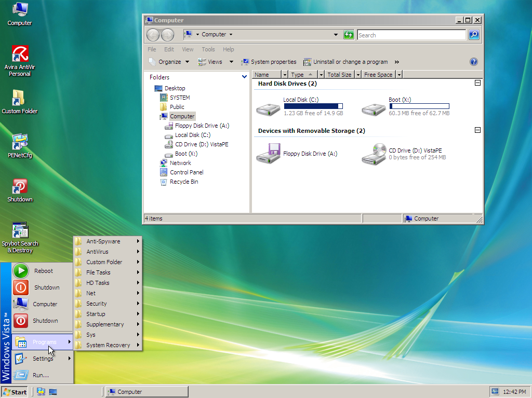Click the Computer taskbar button
The image size is (532, 398).
point(147,392)
